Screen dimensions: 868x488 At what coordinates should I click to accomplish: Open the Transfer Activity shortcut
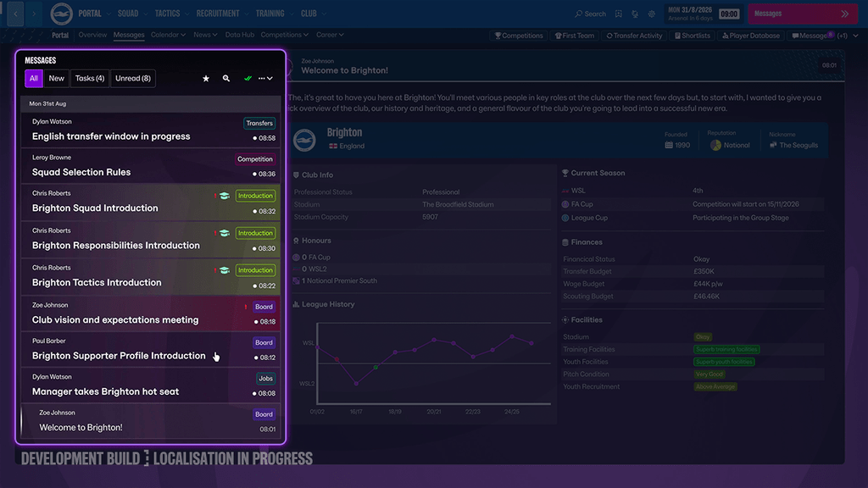coord(634,36)
